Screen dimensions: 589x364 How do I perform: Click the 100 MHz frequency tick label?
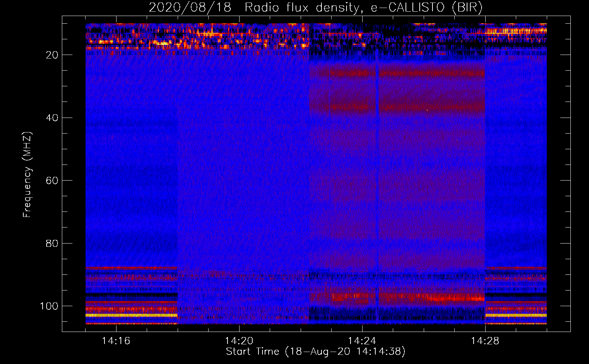49,306
